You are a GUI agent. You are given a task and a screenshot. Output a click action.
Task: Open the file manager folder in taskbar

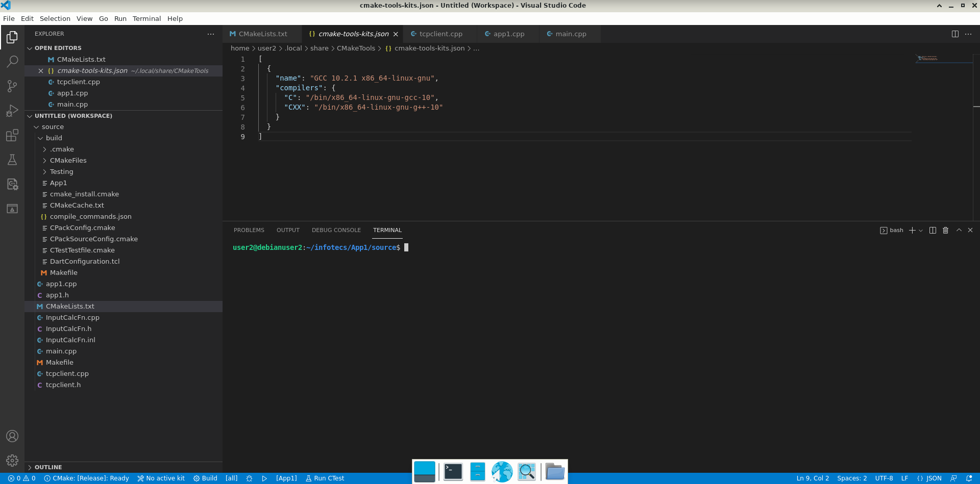555,472
